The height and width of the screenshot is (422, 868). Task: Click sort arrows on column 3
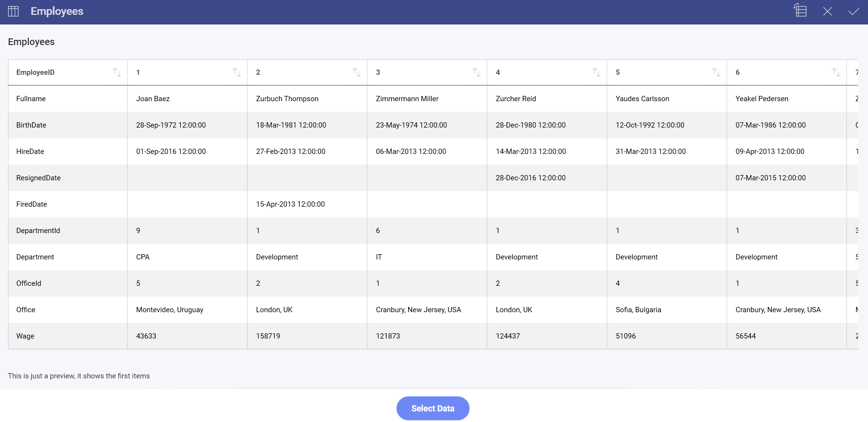[477, 72]
